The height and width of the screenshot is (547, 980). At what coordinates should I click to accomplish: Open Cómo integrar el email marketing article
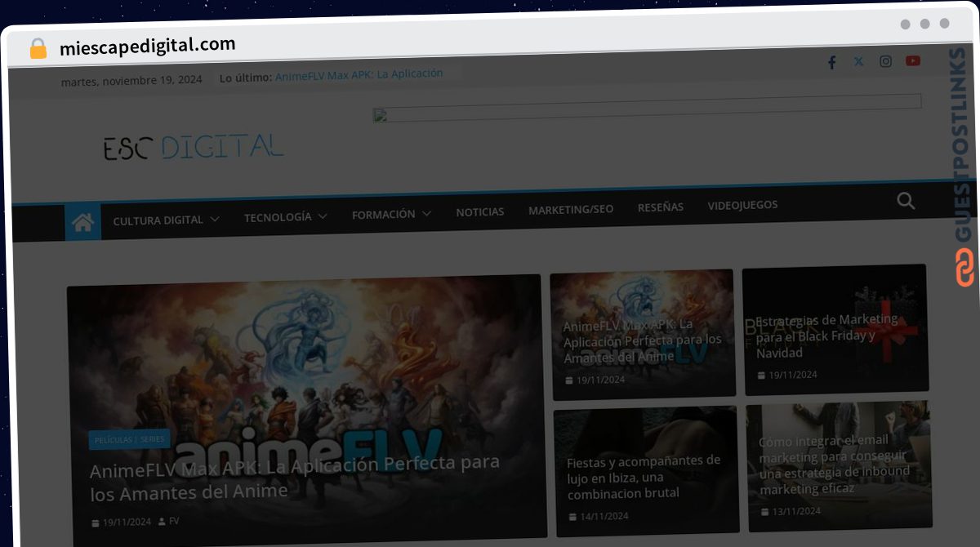coord(834,465)
